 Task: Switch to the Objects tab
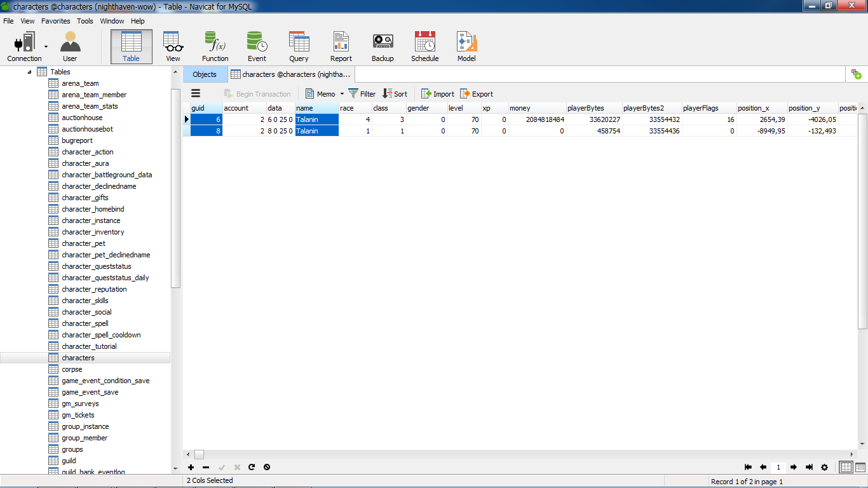[x=205, y=74]
